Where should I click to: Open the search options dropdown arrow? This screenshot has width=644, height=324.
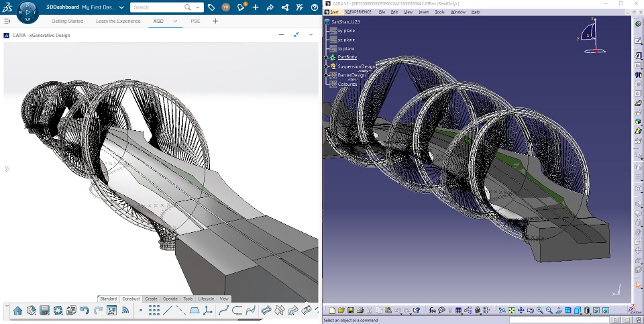tap(198, 7)
